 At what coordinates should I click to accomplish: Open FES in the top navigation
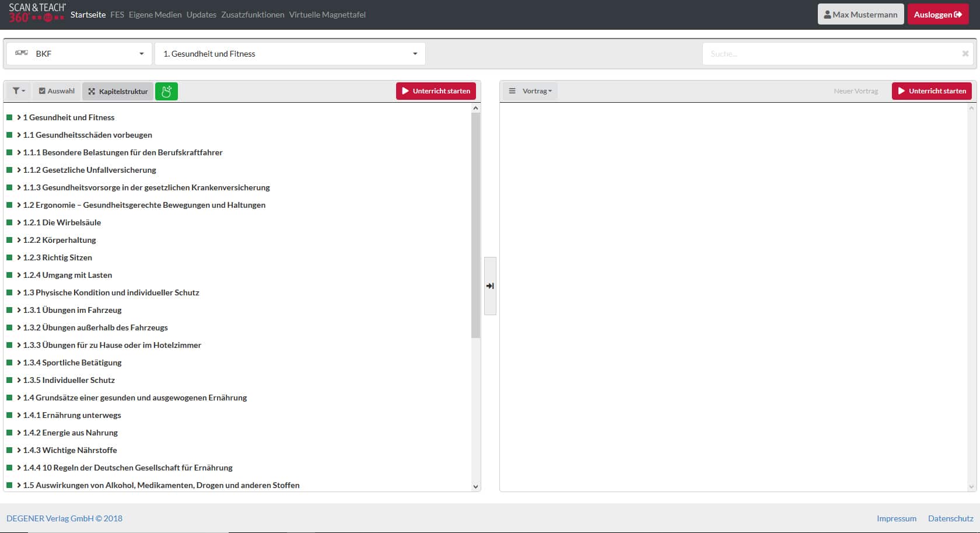coord(117,15)
